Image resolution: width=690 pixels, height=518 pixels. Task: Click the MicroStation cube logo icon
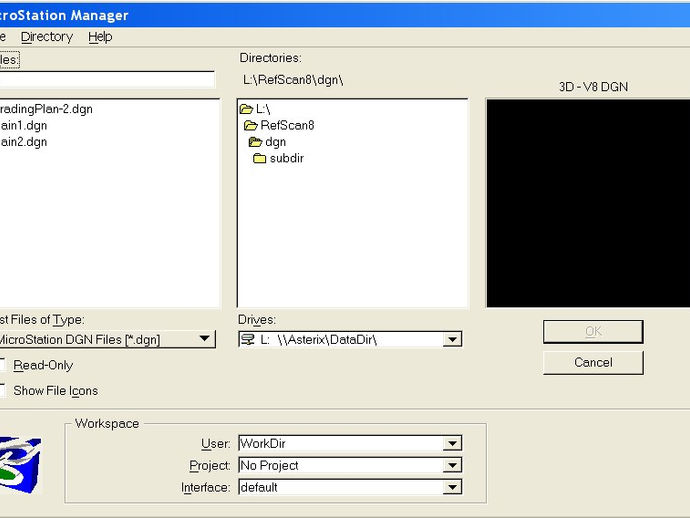[x=20, y=464]
